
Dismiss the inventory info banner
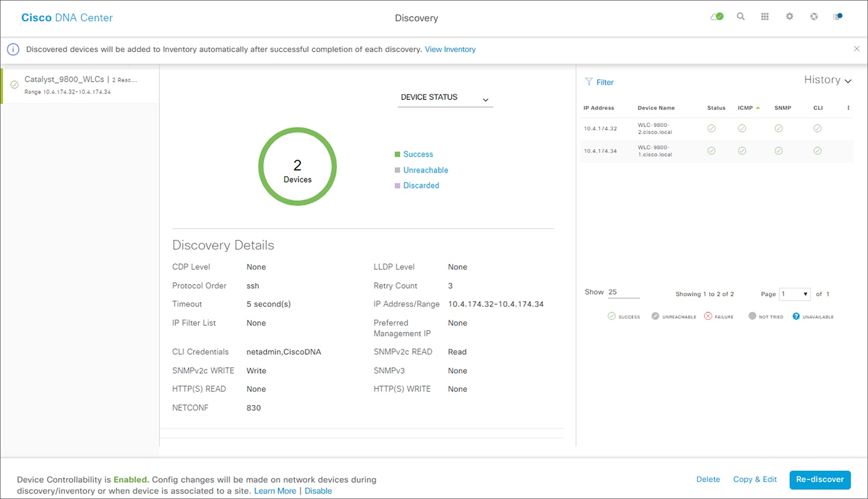[x=857, y=48]
